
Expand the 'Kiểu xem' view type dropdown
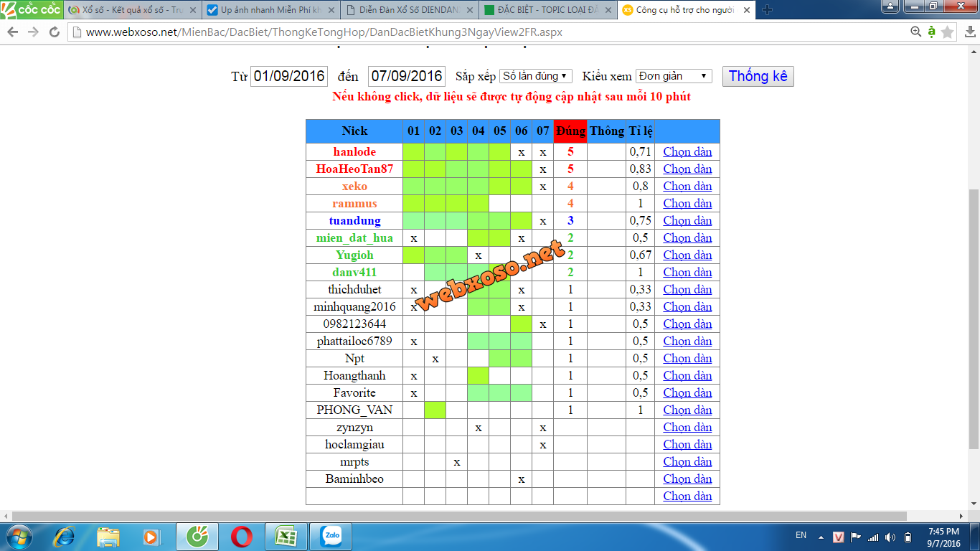[673, 76]
